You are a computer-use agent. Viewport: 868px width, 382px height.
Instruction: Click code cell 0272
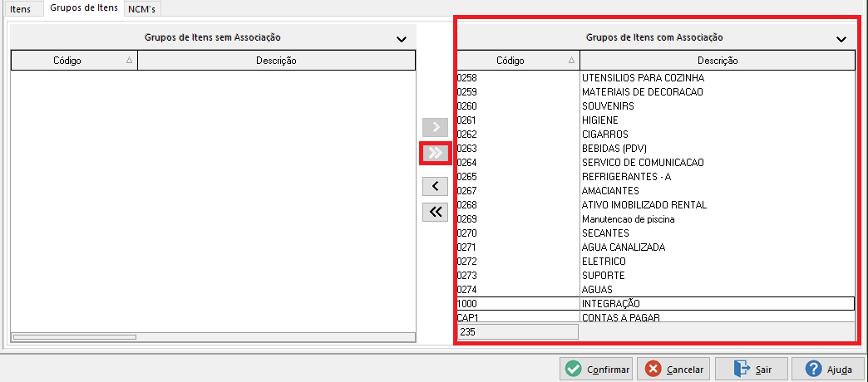(518, 261)
